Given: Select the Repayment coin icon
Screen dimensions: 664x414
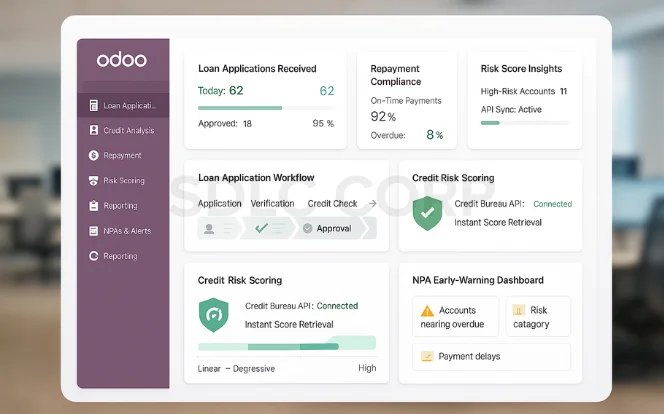Looking at the screenshot, I should click(93, 155).
